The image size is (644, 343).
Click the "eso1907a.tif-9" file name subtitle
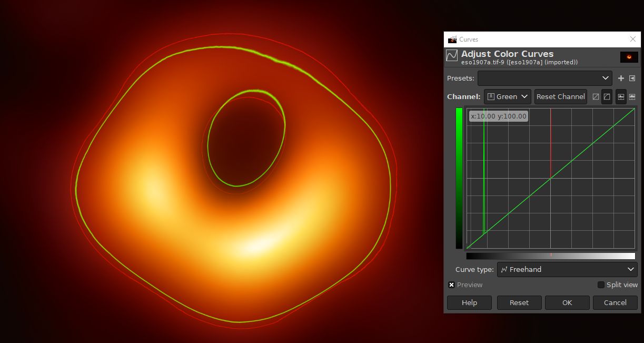pyautogui.click(x=520, y=62)
